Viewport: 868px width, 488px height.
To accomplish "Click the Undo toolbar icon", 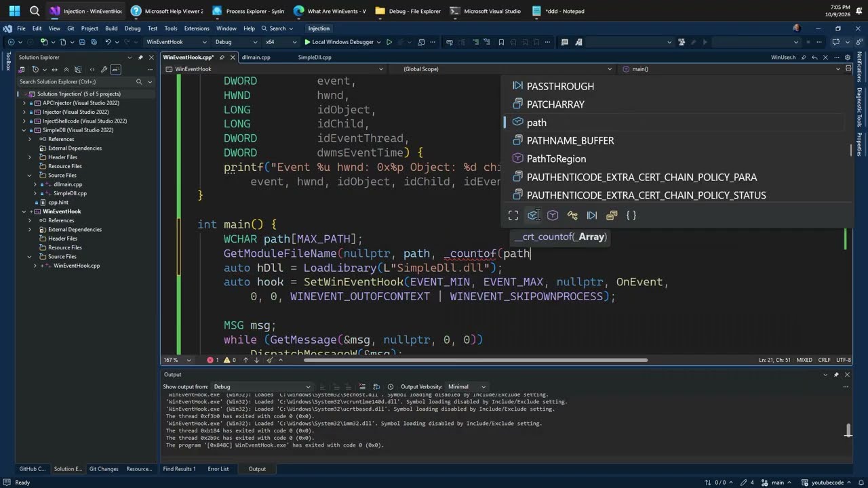I will [x=108, y=42].
